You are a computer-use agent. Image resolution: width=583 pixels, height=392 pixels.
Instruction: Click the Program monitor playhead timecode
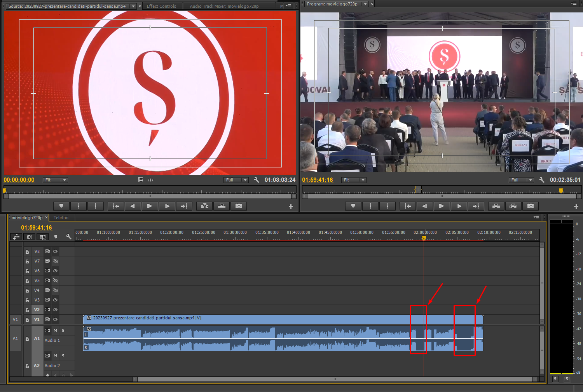318,180
